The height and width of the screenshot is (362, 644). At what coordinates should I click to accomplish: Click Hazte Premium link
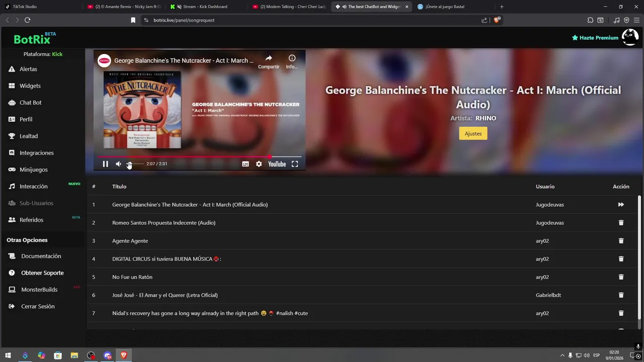(595, 38)
